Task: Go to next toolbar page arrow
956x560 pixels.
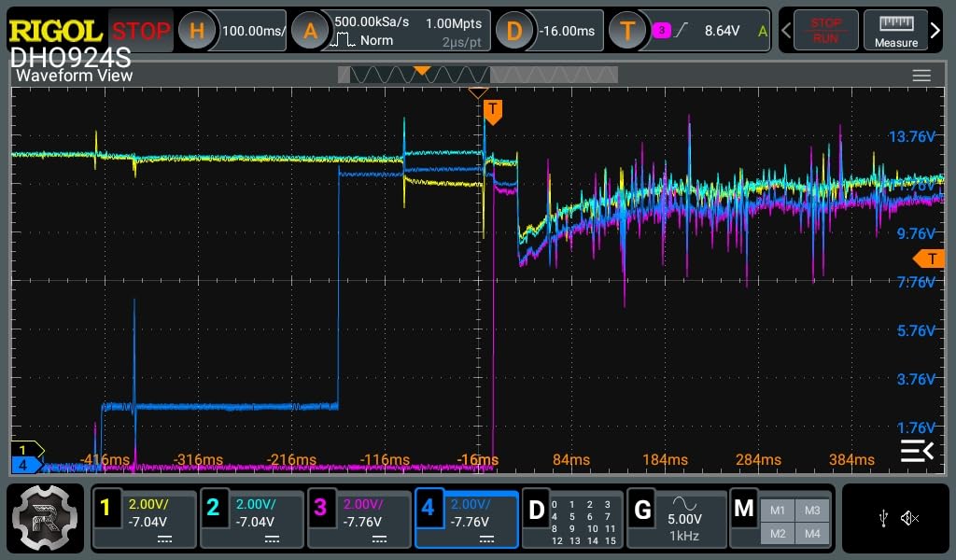Action: (935, 30)
